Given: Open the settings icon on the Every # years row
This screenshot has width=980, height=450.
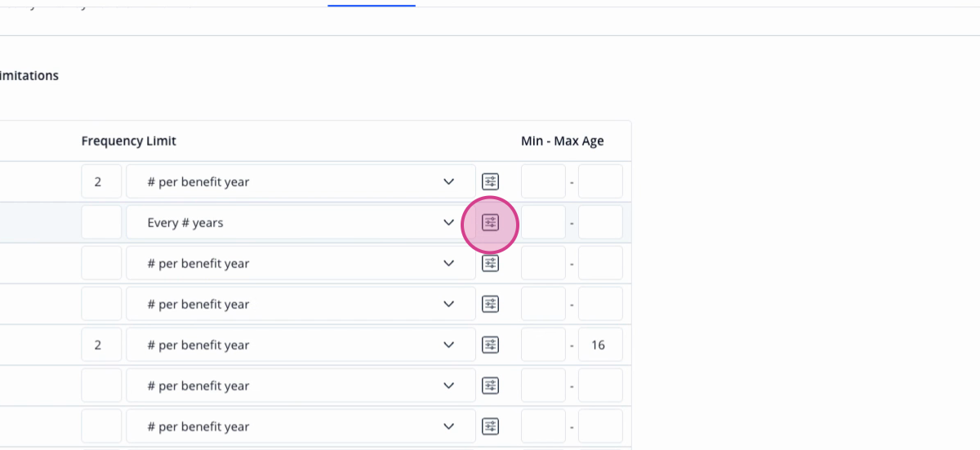Looking at the screenshot, I should tap(490, 222).
